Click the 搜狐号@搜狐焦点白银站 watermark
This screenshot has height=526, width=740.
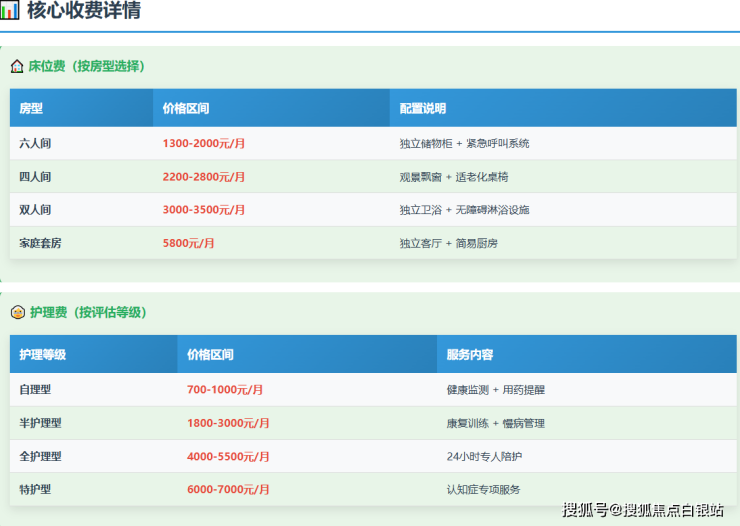(x=643, y=510)
